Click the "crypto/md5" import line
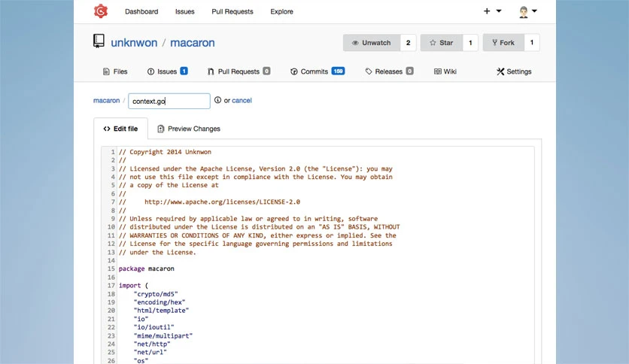The height and width of the screenshot is (364, 629). click(x=156, y=294)
